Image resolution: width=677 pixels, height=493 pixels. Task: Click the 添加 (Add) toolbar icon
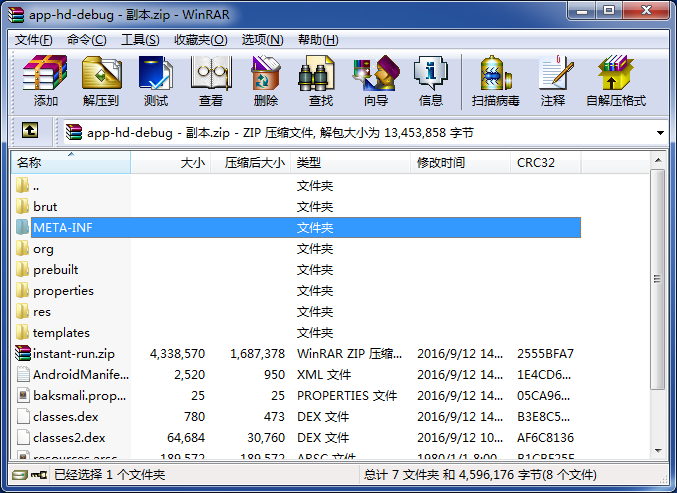(x=45, y=80)
